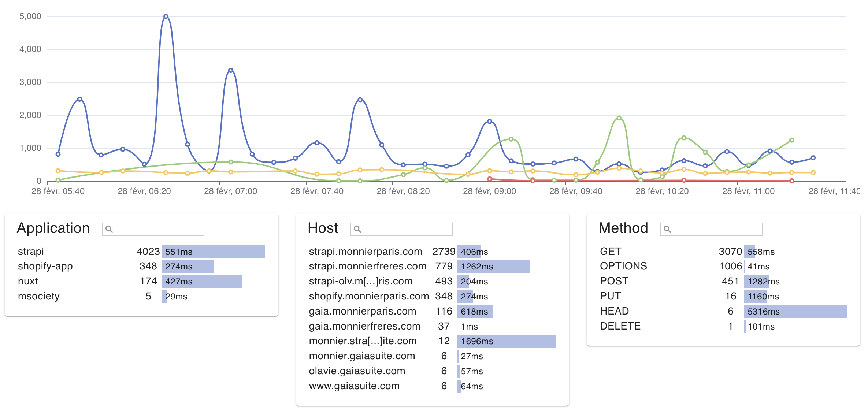The height and width of the screenshot is (413, 868).
Task: Select the strapi application row
Action: tap(141, 252)
